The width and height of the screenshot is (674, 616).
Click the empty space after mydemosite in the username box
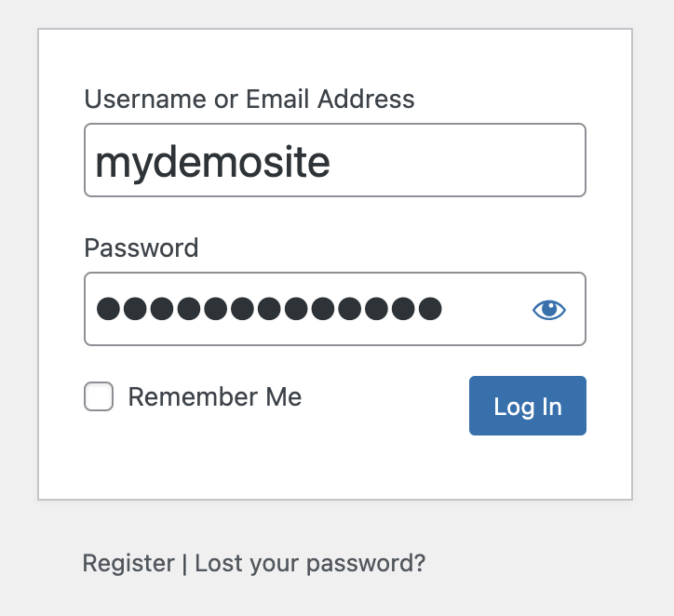pyautogui.click(x=455, y=161)
